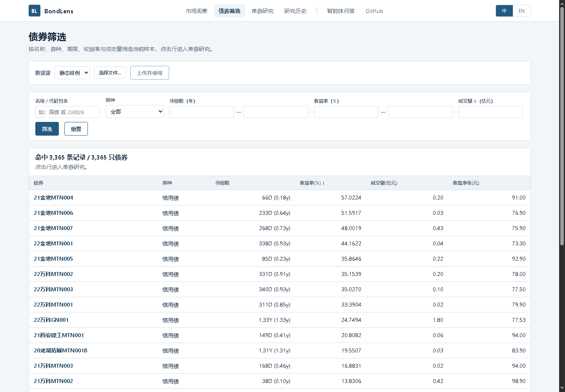The image size is (565, 392).
Task: Click the 上传并使用 button
Action: point(149,73)
